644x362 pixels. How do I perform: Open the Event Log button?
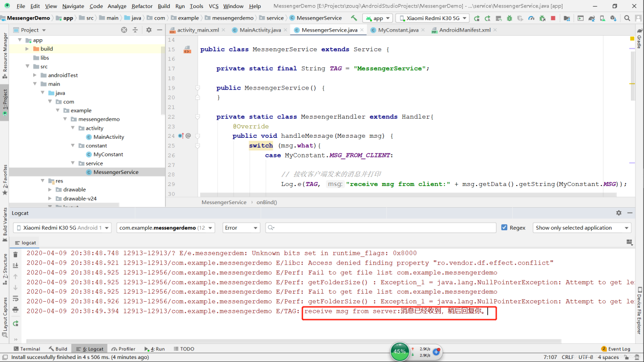(615, 349)
